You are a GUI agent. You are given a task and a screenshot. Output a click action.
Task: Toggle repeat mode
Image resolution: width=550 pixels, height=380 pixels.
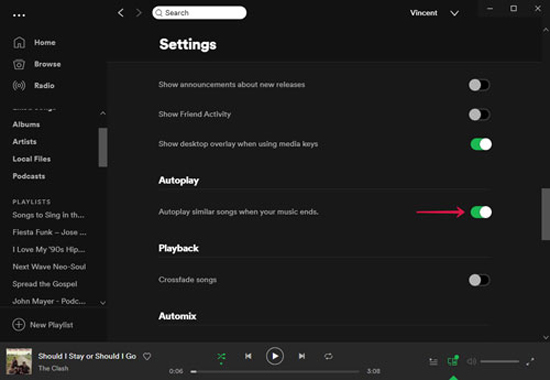pos(329,356)
